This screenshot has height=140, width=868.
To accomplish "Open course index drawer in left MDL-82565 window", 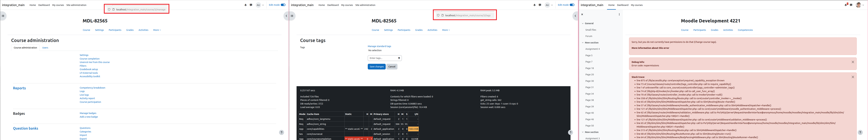I will (3, 16).
